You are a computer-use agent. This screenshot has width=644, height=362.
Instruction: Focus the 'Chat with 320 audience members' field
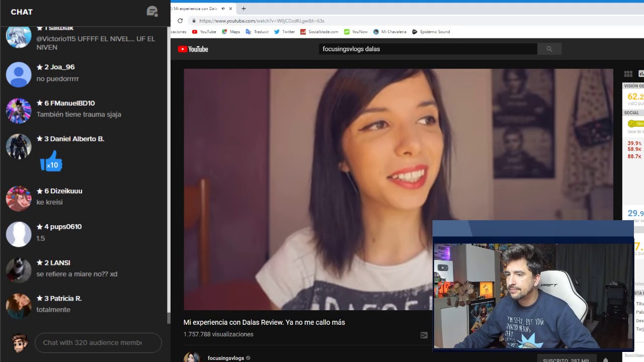click(x=98, y=342)
